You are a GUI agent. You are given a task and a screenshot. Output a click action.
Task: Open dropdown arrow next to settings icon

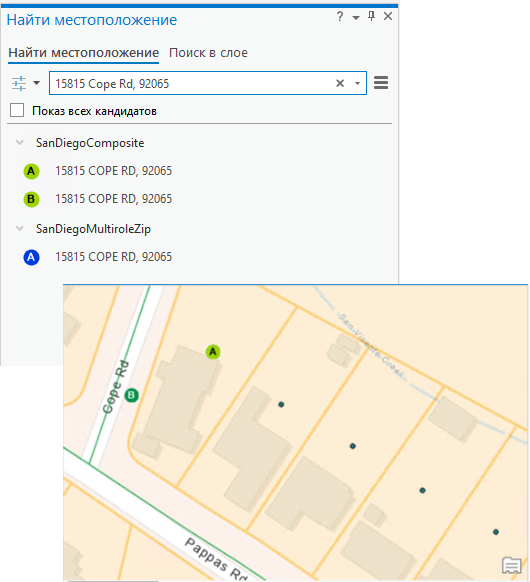tap(36, 83)
